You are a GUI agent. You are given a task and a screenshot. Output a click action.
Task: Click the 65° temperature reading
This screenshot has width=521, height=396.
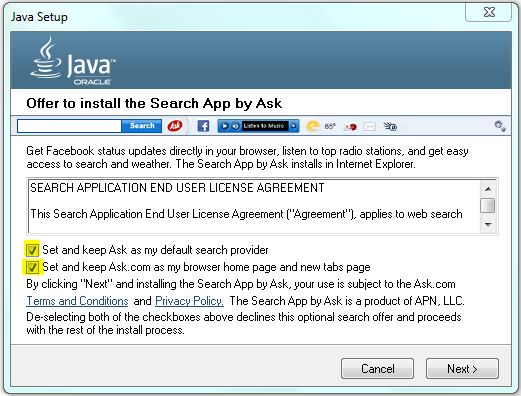point(330,127)
